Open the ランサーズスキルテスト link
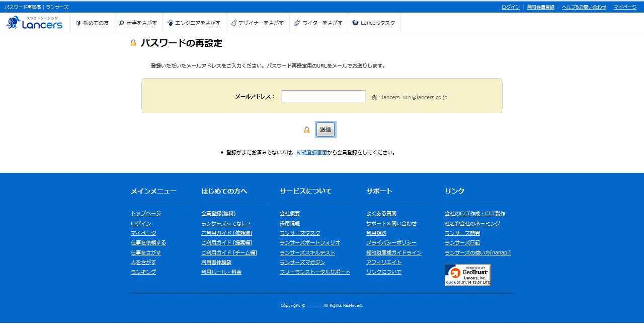 click(x=307, y=252)
